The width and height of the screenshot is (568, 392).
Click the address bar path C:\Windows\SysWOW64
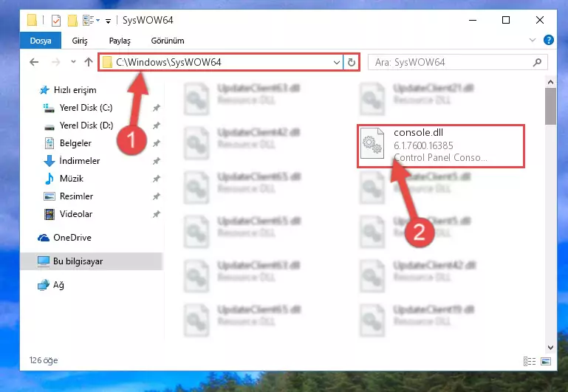pos(168,62)
